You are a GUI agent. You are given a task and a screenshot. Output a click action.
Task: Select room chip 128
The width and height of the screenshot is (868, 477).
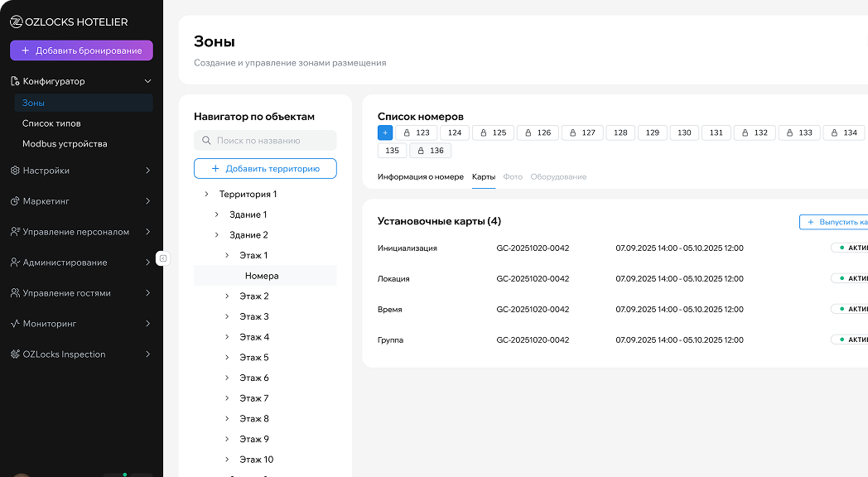[620, 132]
